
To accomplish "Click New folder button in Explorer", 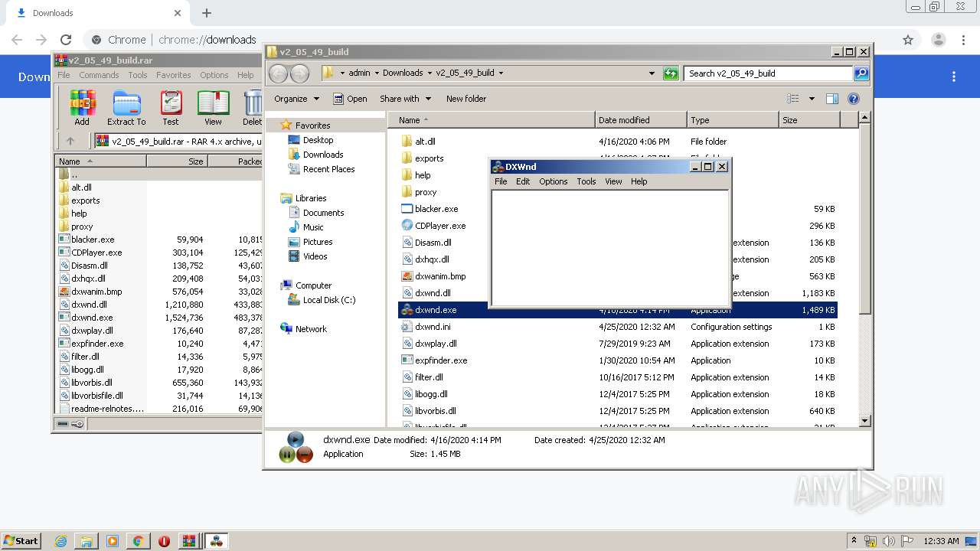I will pos(466,99).
